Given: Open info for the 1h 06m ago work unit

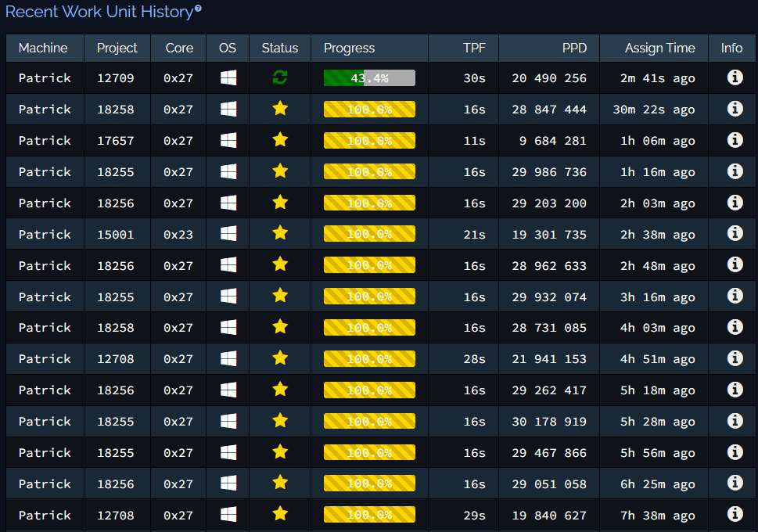Looking at the screenshot, I should (735, 140).
